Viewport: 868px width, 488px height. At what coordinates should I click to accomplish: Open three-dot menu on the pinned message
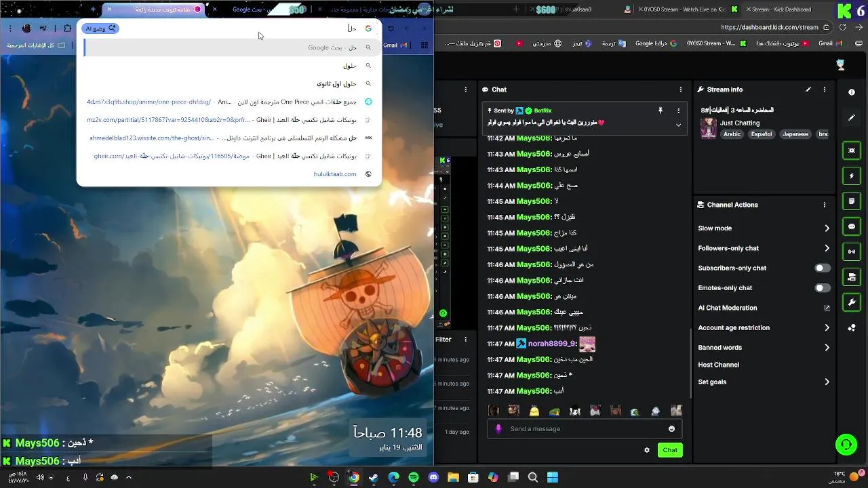pos(678,110)
